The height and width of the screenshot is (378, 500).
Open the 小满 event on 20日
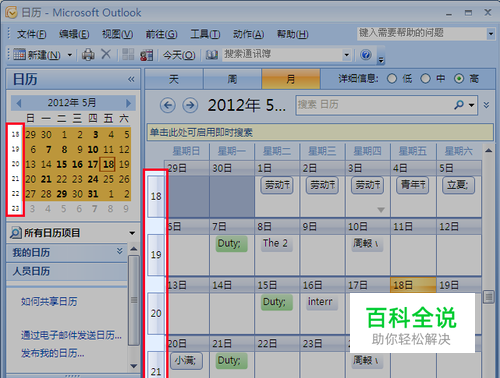coord(186,361)
